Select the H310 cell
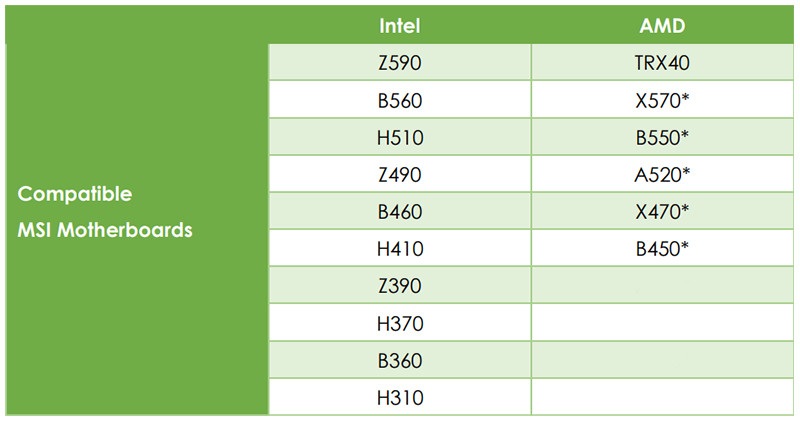Screen dimensions: 800x422 (399, 397)
